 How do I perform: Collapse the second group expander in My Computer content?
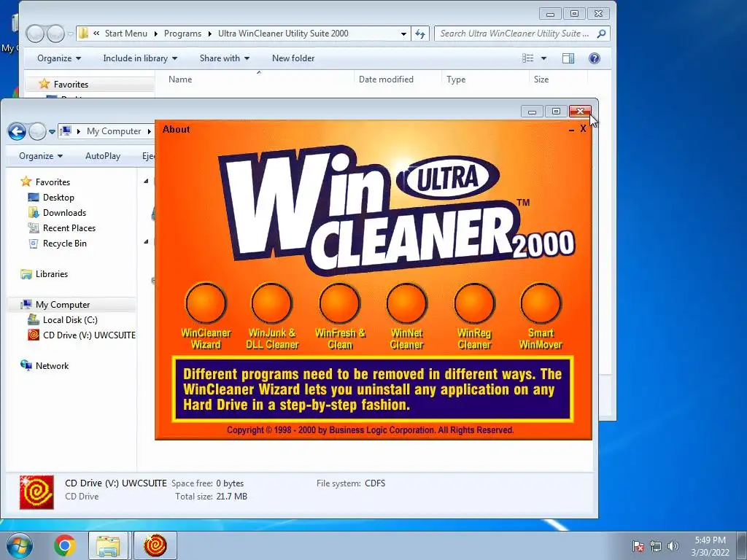pos(146,242)
